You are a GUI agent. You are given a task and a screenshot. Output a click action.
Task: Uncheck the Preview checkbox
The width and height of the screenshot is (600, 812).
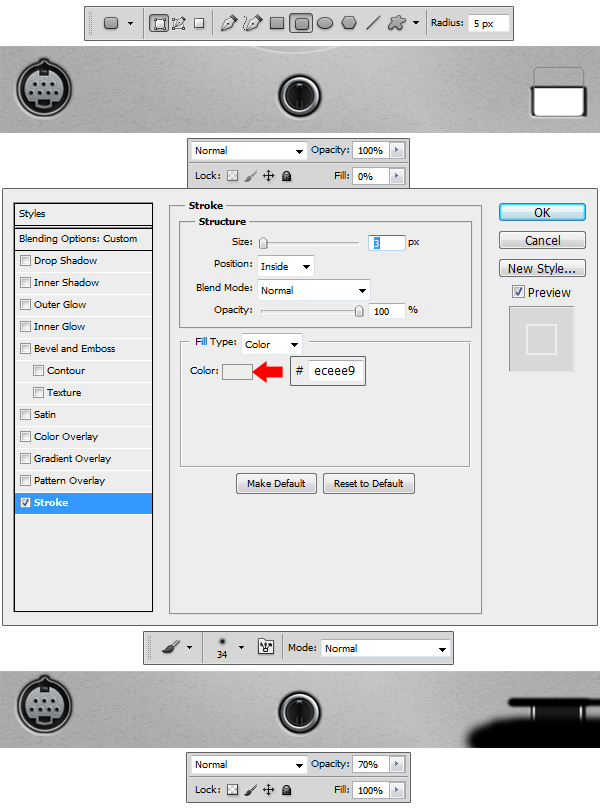coord(518,292)
